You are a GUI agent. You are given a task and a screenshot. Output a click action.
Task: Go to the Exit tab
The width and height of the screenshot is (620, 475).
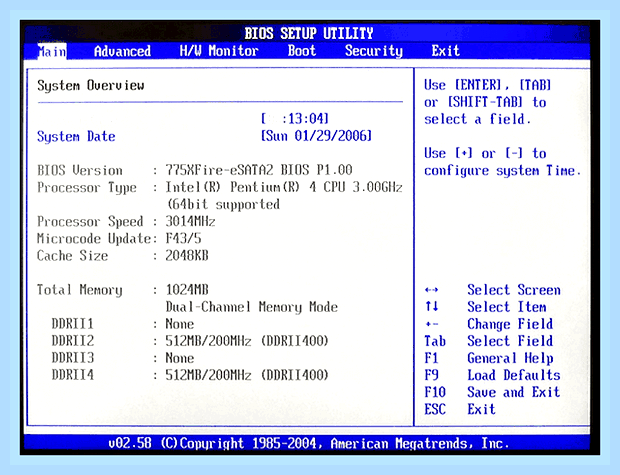tap(446, 51)
